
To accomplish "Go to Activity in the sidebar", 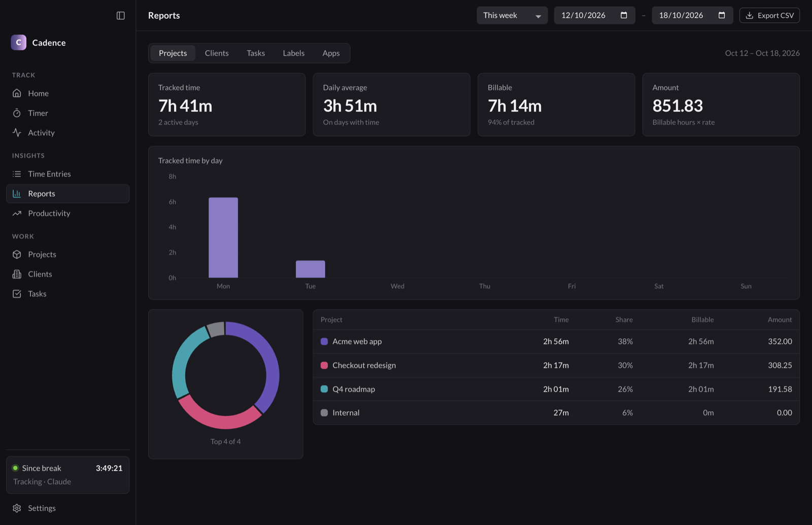I will pos(67,133).
